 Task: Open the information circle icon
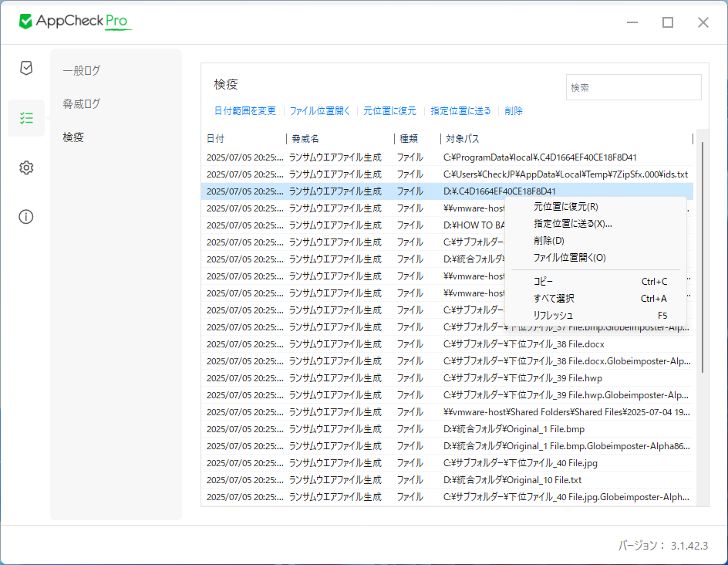tap(26, 216)
